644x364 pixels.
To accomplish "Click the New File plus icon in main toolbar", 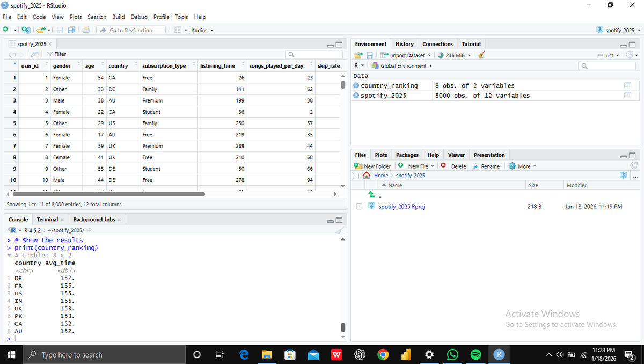I will tap(5, 30).
